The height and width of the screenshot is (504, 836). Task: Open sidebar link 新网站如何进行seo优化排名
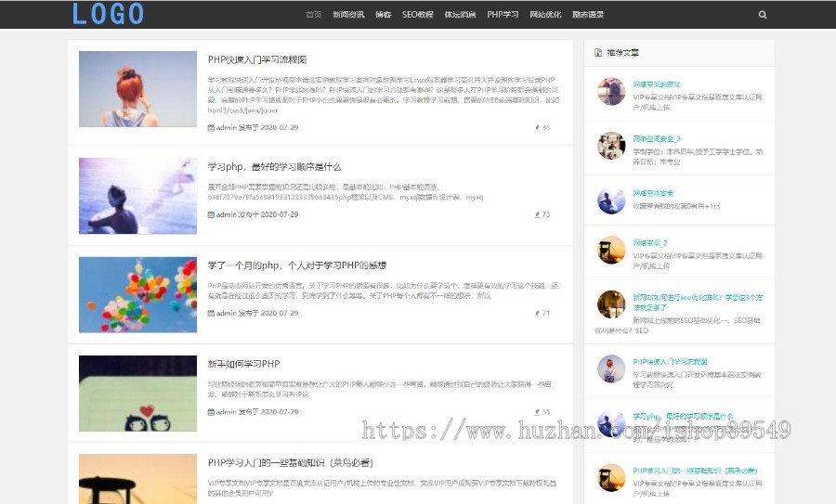(x=698, y=302)
